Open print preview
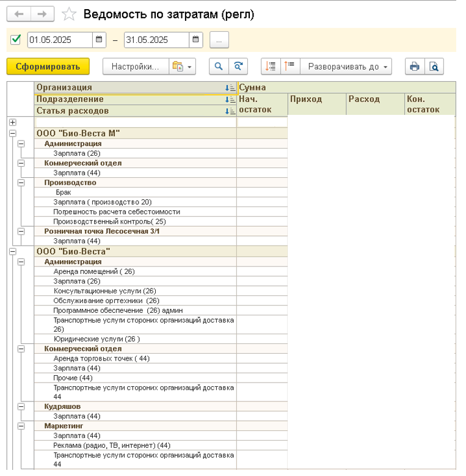This screenshot has height=476, width=466. click(434, 67)
